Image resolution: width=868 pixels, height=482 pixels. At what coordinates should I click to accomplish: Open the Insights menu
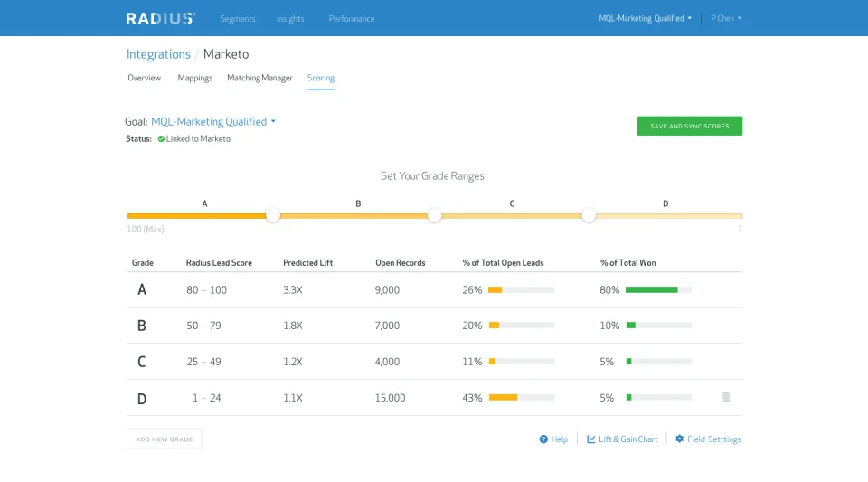click(x=290, y=19)
